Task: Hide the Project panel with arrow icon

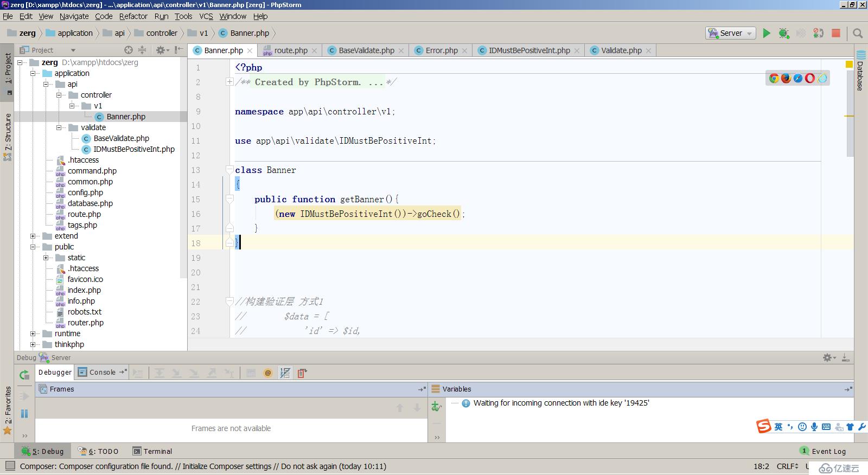Action: (178, 50)
